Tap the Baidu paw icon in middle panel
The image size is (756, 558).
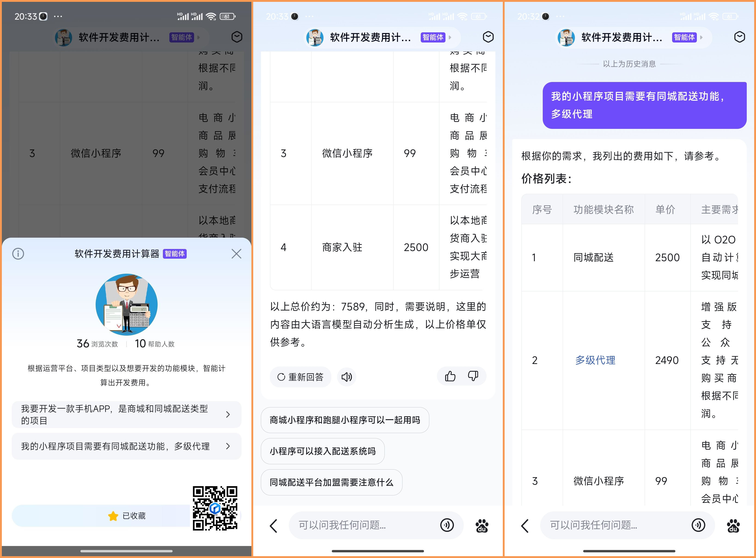[x=482, y=526]
